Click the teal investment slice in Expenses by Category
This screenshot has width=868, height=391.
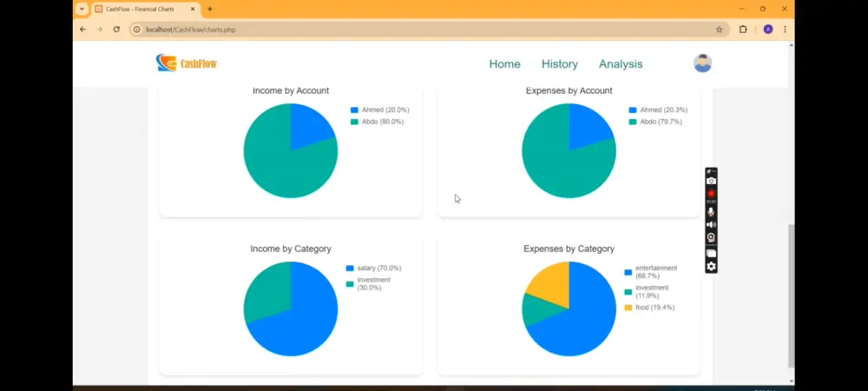point(537,310)
